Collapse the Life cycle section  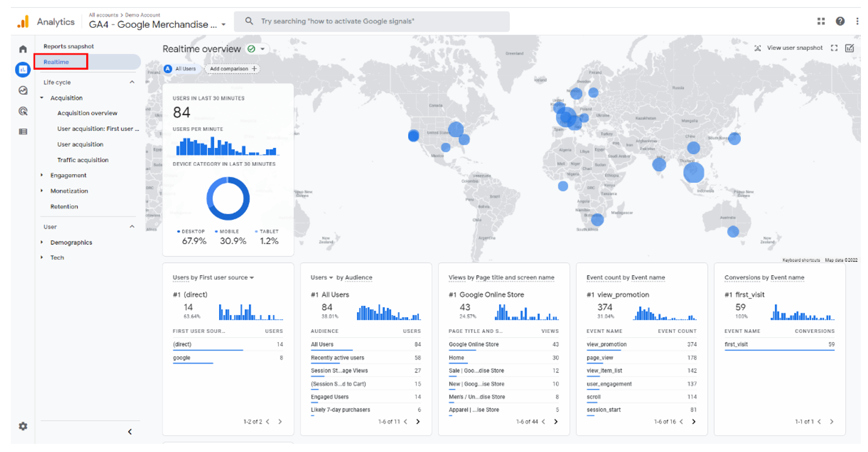pyautogui.click(x=132, y=82)
